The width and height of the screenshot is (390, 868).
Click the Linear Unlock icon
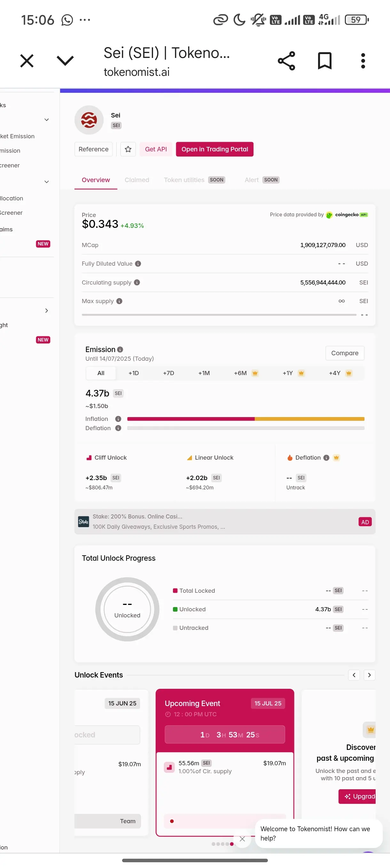(190, 458)
